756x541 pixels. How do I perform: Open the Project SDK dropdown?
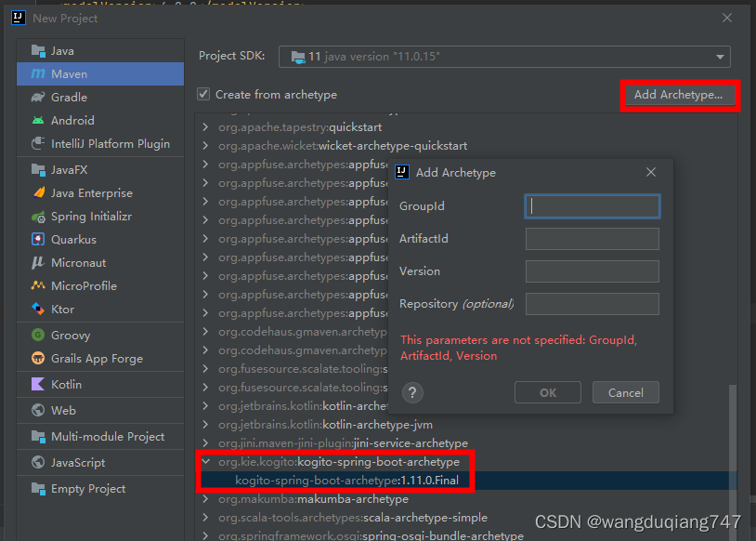[720, 57]
